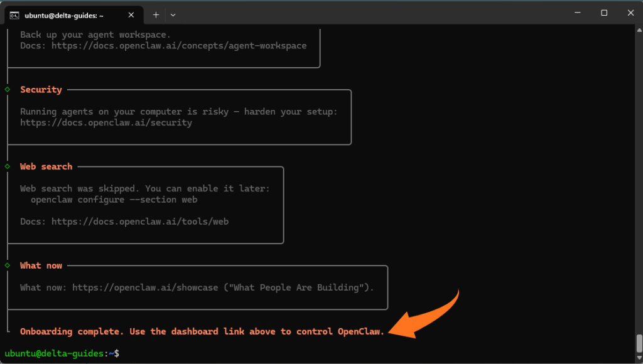
Task: Minimize the terminal window
Action: coord(575,13)
